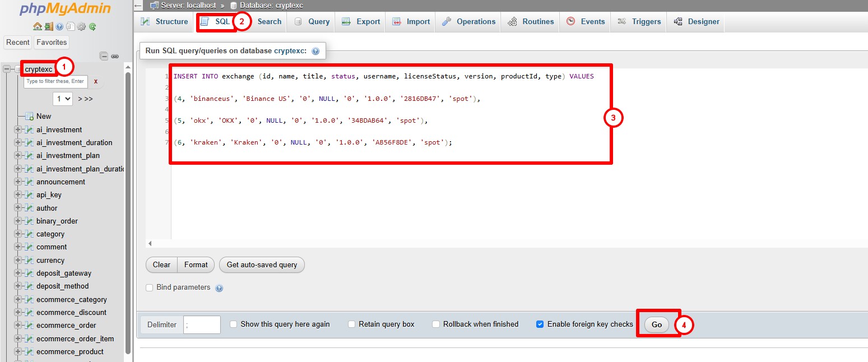868x362 pixels.
Task: Click editor horizontal scroll left arrow
Action: coord(150,244)
